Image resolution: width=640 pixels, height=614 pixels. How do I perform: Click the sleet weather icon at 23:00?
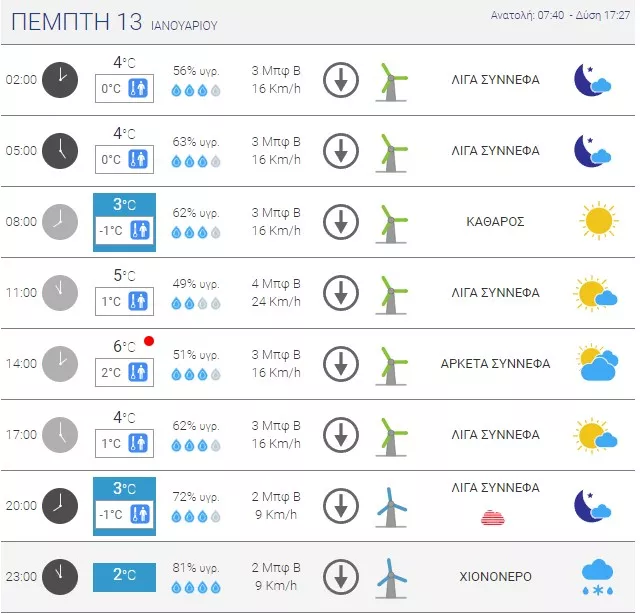pos(597,577)
